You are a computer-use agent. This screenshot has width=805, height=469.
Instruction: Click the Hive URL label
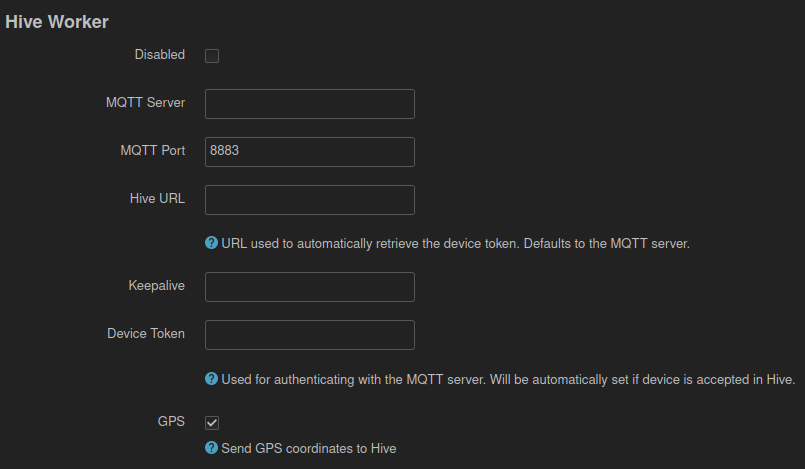click(157, 199)
